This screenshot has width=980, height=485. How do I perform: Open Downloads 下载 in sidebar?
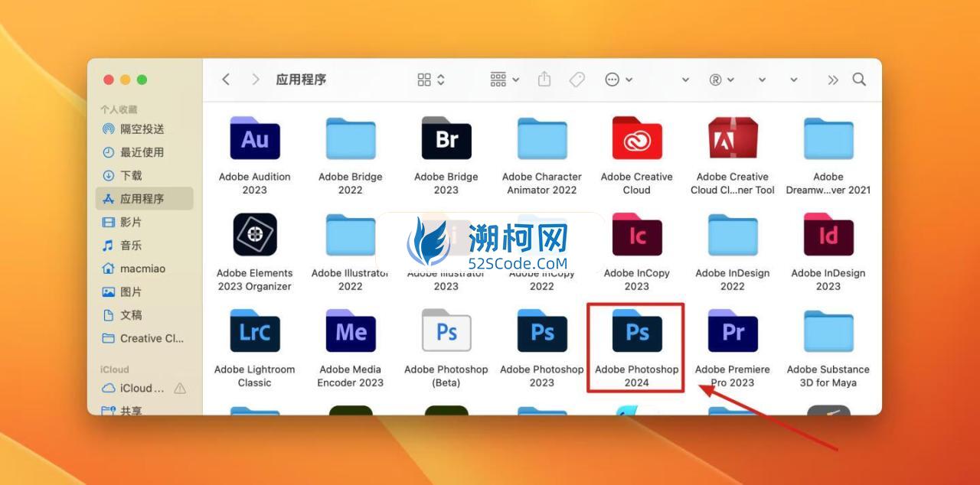click(x=144, y=176)
